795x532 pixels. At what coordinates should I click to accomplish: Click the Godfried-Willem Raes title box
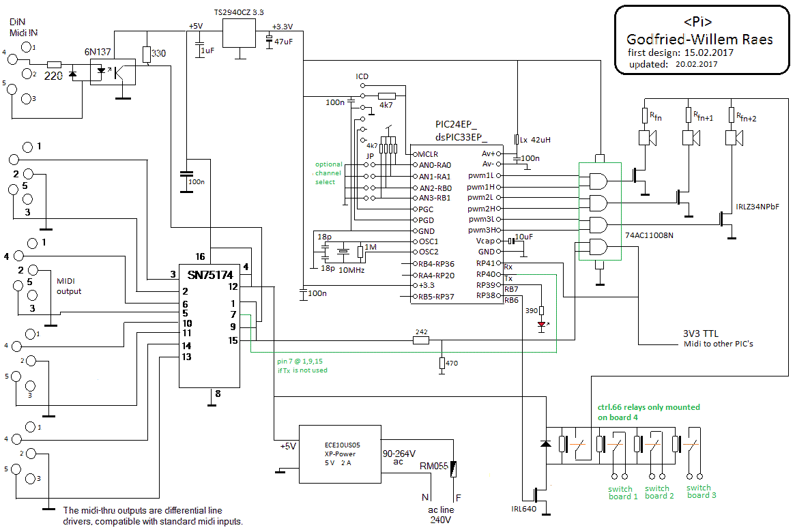pyautogui.click(x=701, y=40)
